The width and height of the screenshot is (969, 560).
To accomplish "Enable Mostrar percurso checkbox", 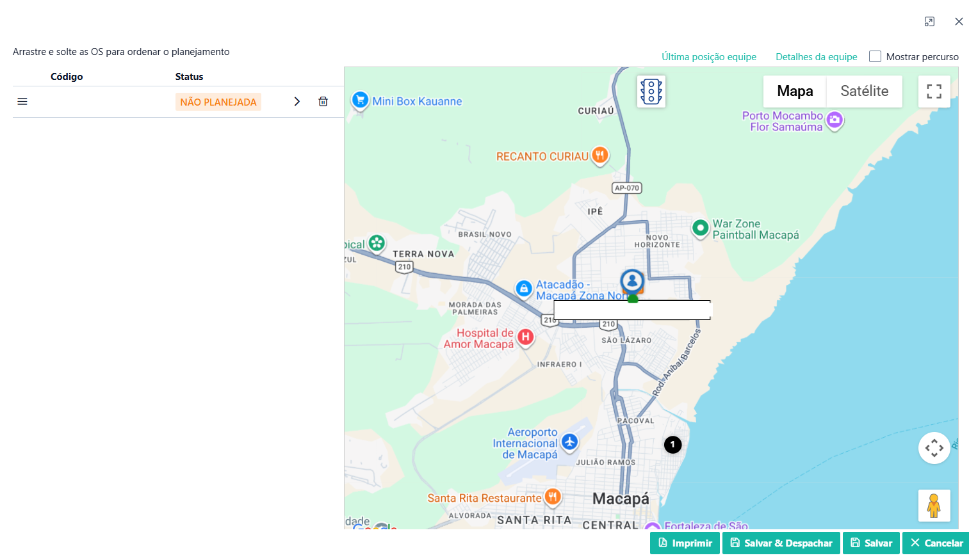I will (875, 56).
